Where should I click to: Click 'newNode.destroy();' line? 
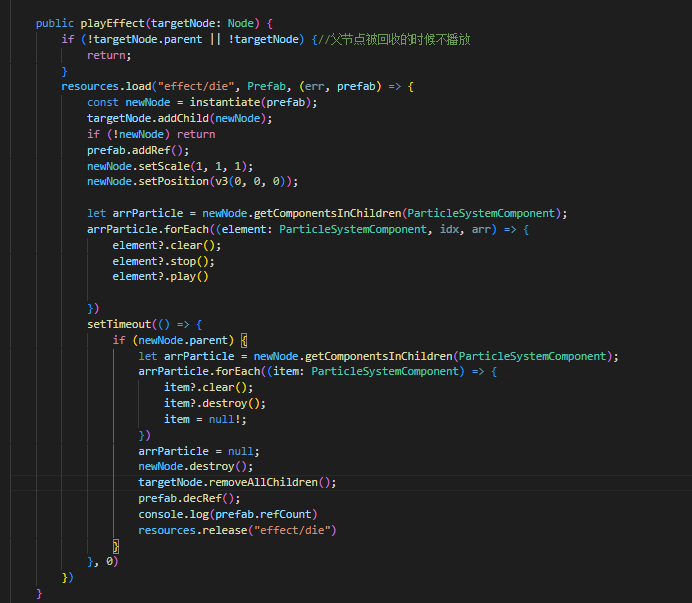(x=196, y=466)
